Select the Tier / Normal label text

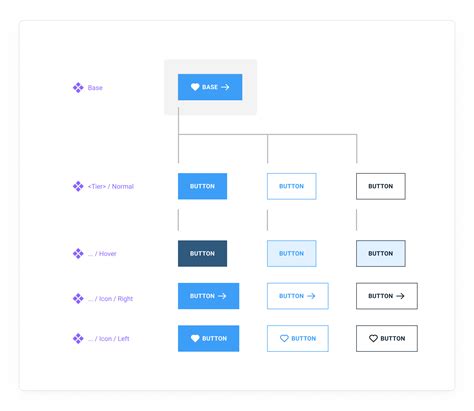(x=111, y=186)
